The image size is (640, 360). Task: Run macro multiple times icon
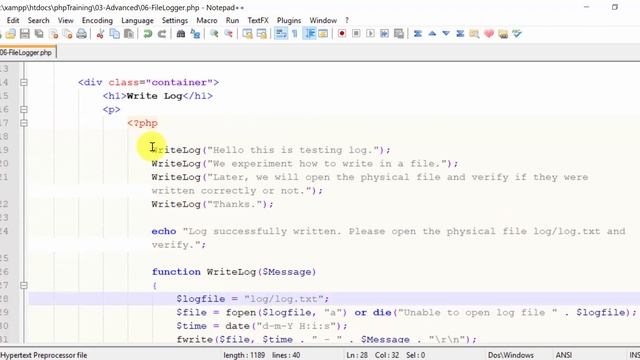(384, 34)
